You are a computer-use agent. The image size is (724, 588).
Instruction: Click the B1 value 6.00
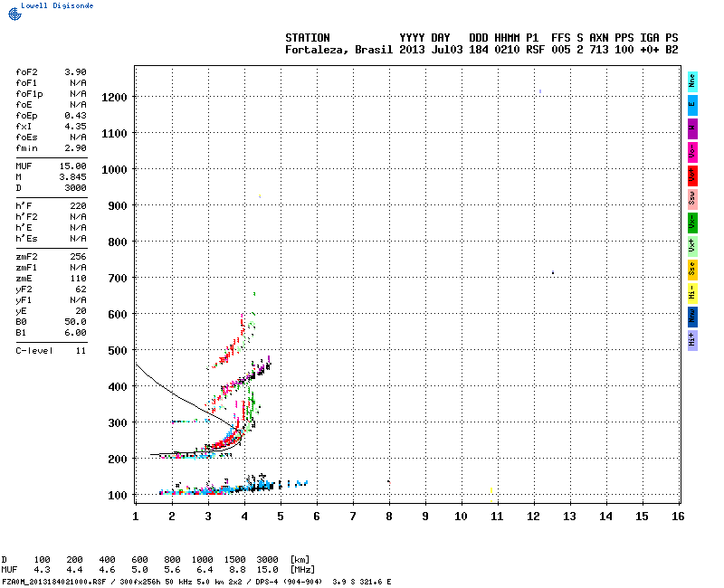[x=75, y=333]
